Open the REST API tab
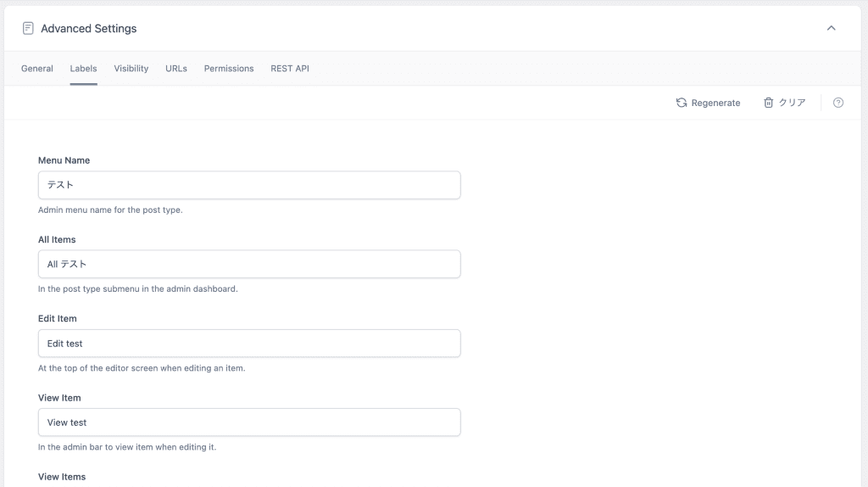868x487 pixels. tap(290, 69)
